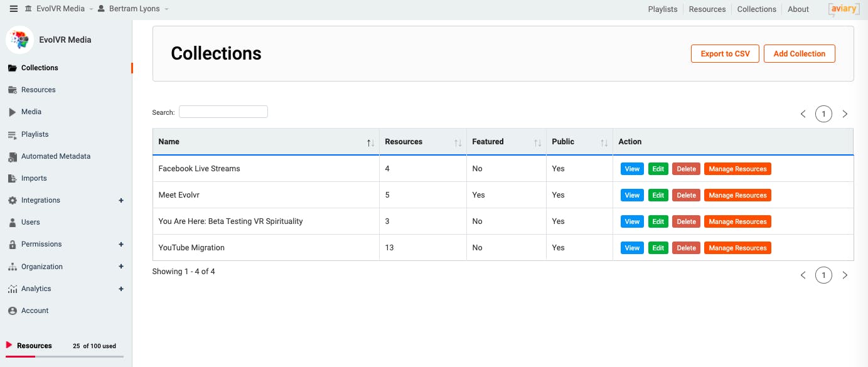The width and height of the screenshot is (868, 367).
Task: Open Bertram Lyons user dropdown
Action: pos(132,9)
